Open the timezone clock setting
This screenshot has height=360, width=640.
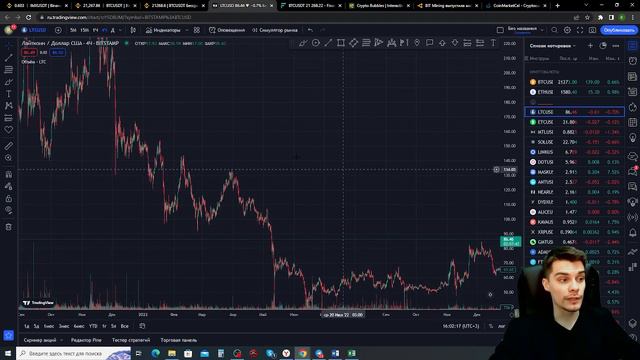(461, 326)
